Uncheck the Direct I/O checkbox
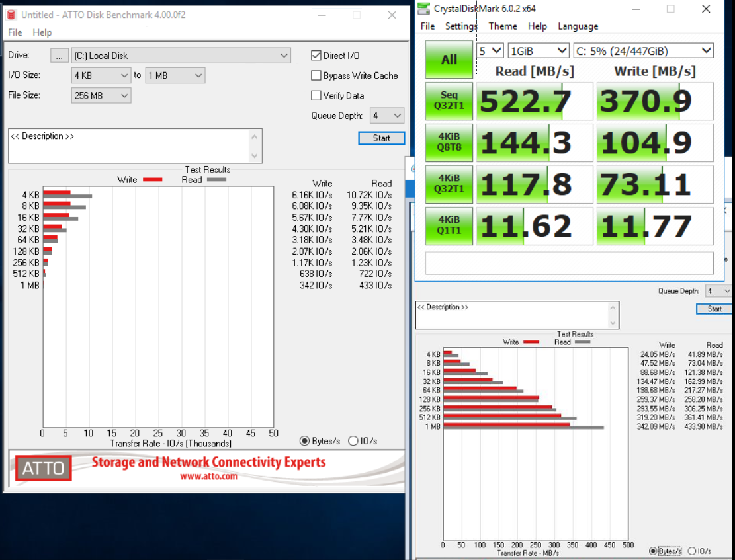The image size is (735, 560). pos(316,56)
